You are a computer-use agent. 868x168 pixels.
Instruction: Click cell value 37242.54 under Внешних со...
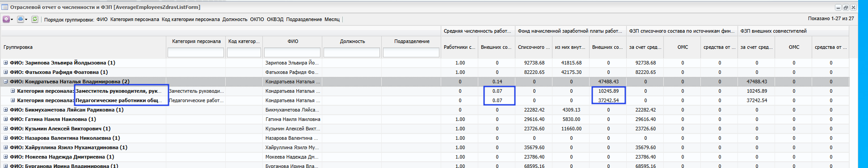[x=608, y=100]
